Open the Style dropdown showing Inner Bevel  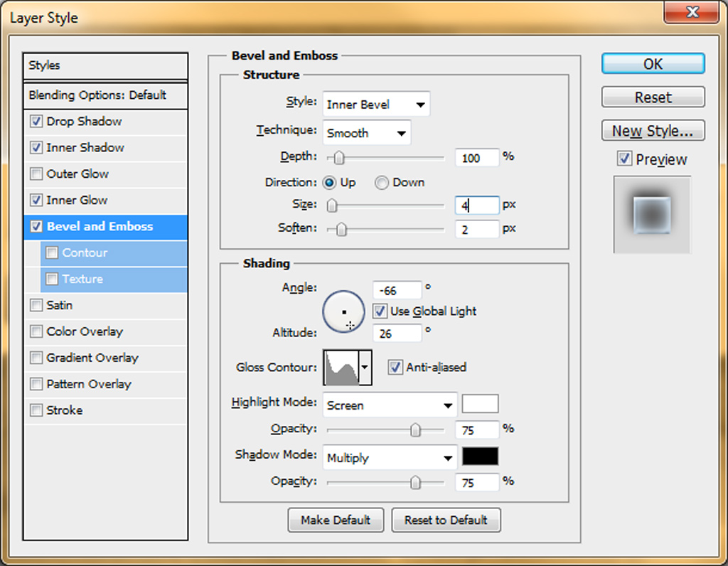point(377,104)
